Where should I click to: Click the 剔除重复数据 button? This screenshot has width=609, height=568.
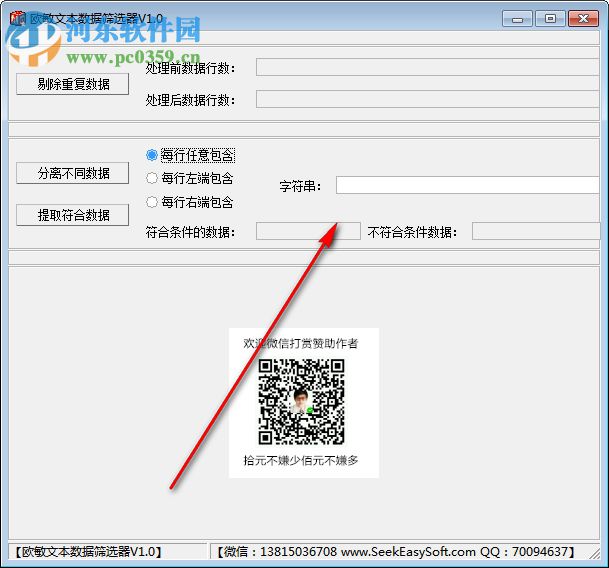point(73,84)
